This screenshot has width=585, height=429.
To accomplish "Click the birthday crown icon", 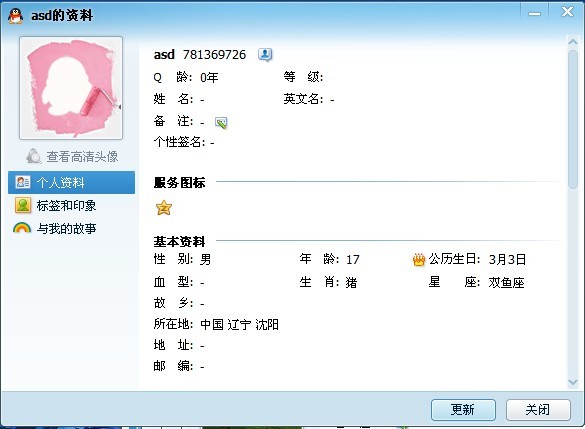I will (x=419, y=260).
